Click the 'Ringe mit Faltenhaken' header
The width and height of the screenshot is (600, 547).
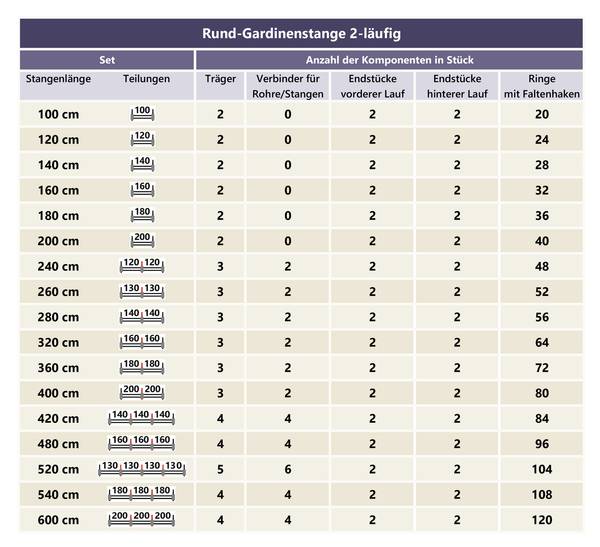pyautogui.click(x=542, y=86)
